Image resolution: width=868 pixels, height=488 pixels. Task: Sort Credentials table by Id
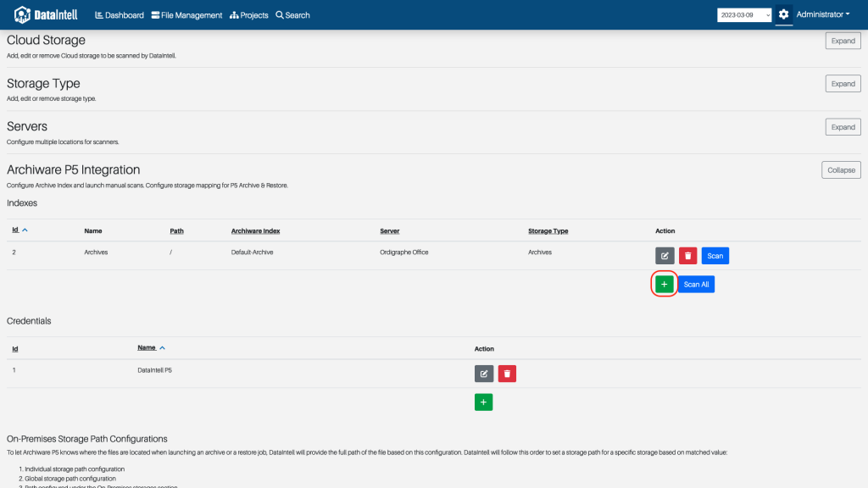15,348
